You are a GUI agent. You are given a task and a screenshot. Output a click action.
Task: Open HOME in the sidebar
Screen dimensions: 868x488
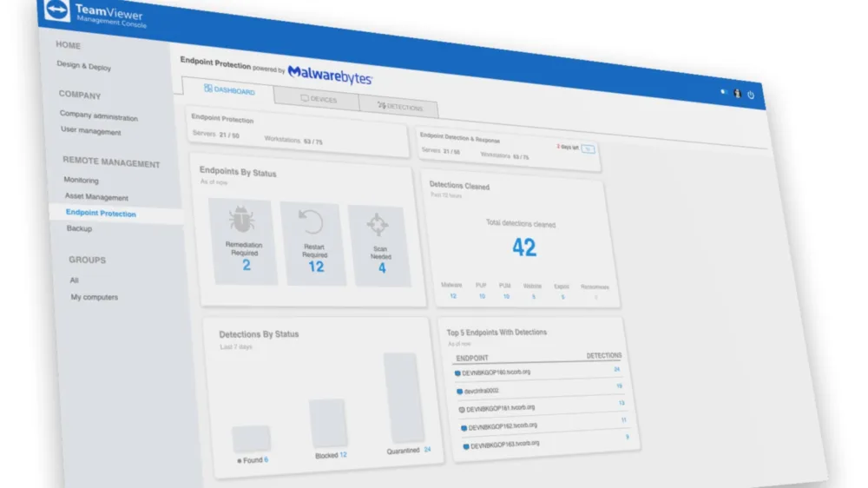click(68, 45)
